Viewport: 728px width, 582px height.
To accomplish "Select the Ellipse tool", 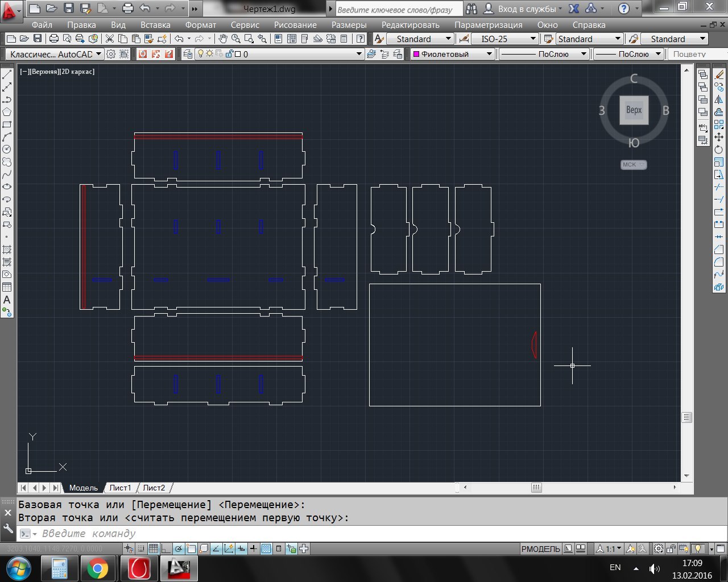I will [7, 187].
